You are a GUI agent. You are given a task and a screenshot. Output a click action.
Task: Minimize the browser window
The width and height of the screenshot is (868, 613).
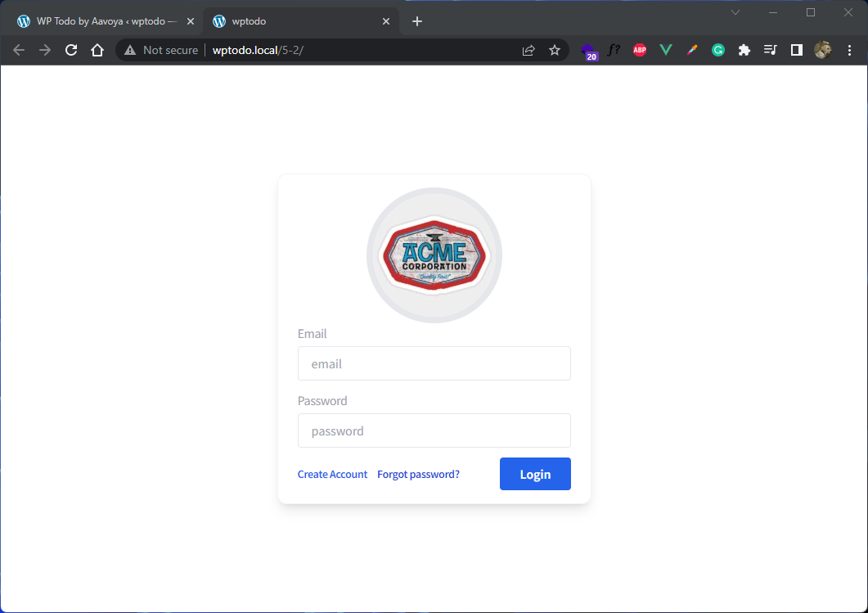[x=773, y=12]
